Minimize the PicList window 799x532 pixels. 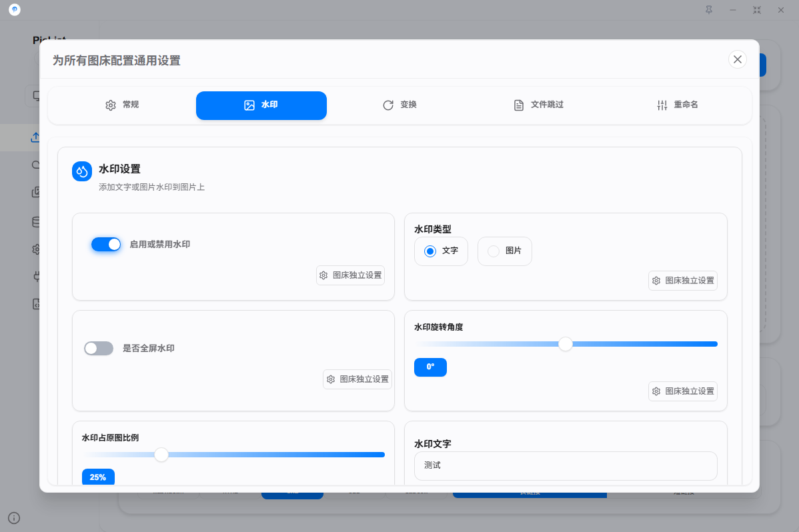(x=733, y=10)
